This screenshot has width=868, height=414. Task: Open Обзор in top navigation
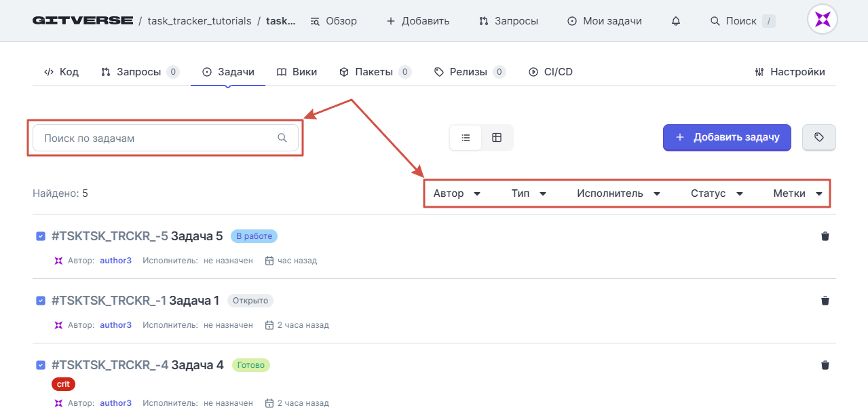tap(333, 21)
